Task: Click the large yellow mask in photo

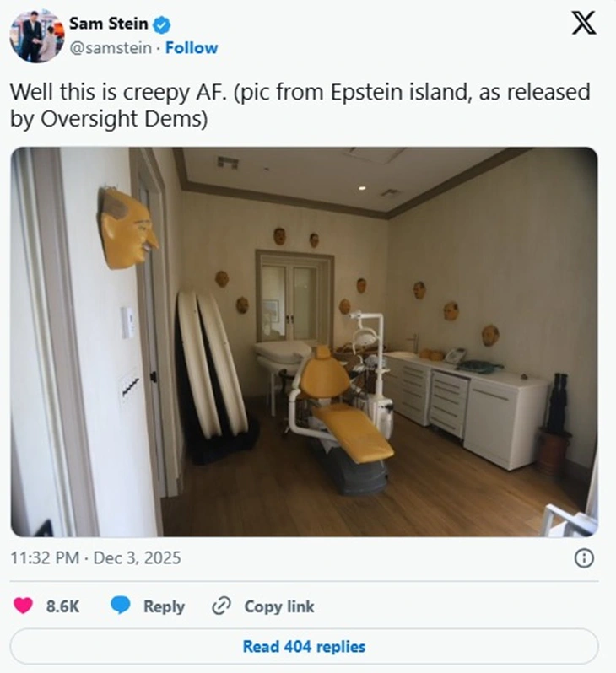Action: [127, 229]
